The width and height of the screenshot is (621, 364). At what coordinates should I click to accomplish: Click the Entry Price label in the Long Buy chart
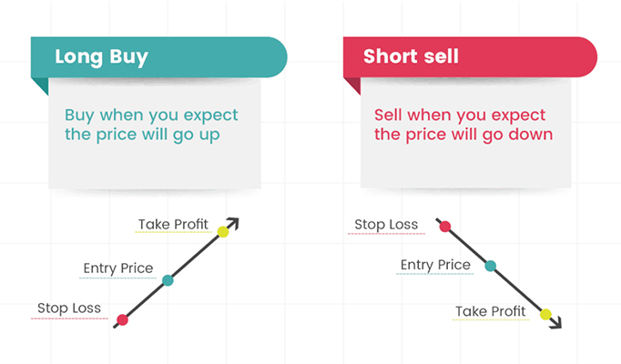pyautogui.click(x=118, y=268)
